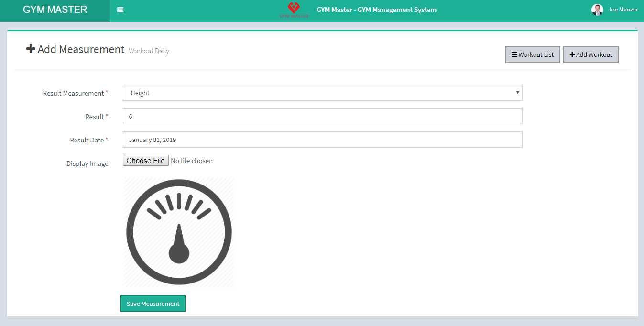
Task: Click Choose File to upload image
Action: [x=145, y=161]
